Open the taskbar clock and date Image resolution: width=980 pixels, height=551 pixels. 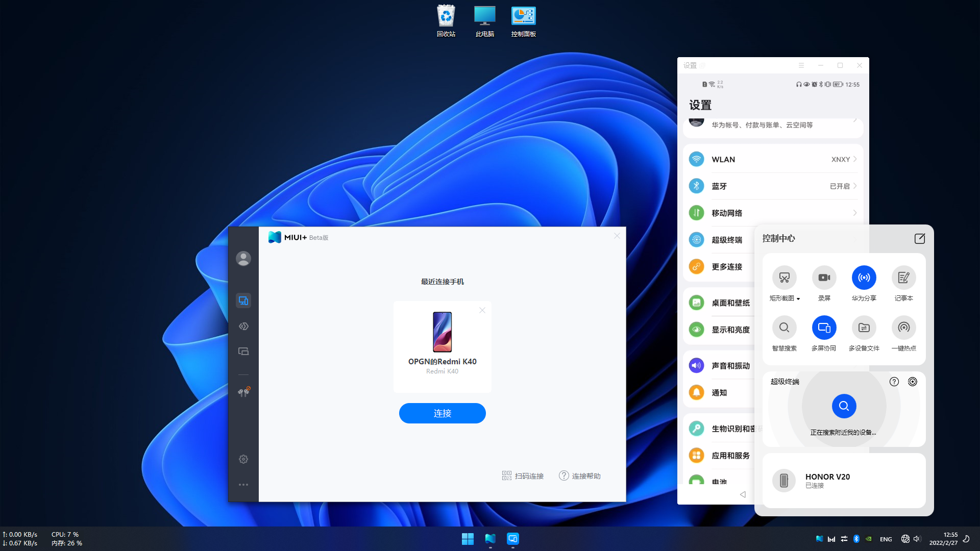tap(943, 539)
